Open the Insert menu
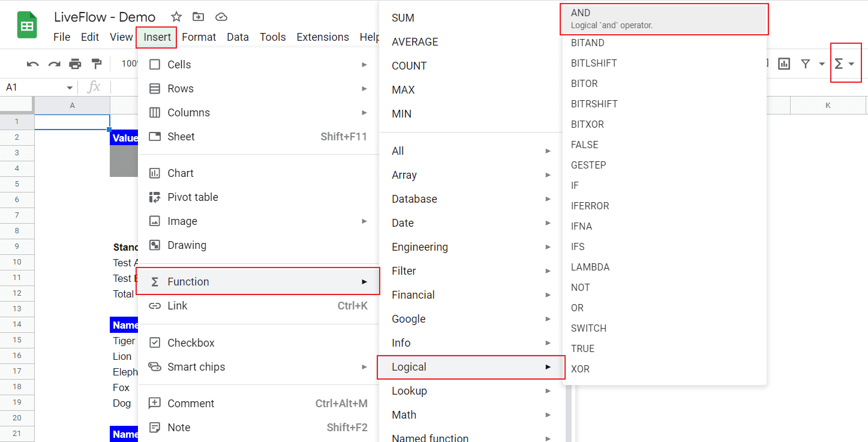Screen dimensions: 868x442 (x=157, y=37)
